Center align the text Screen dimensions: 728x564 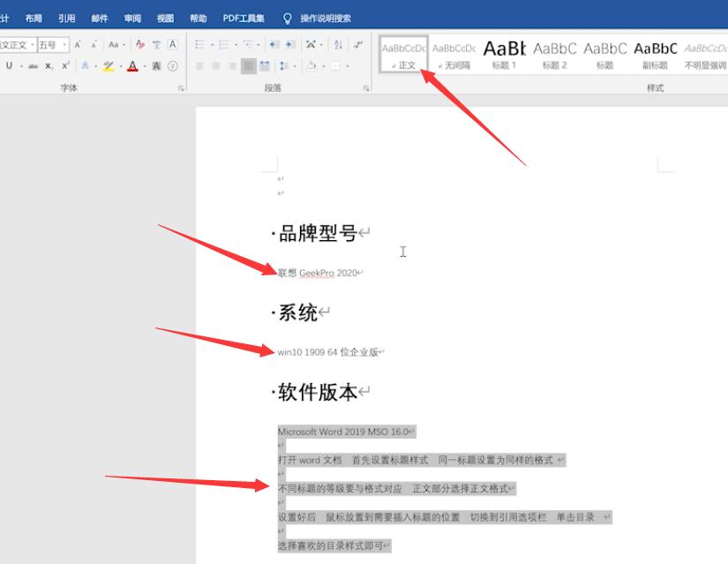(x=216, y=66)
